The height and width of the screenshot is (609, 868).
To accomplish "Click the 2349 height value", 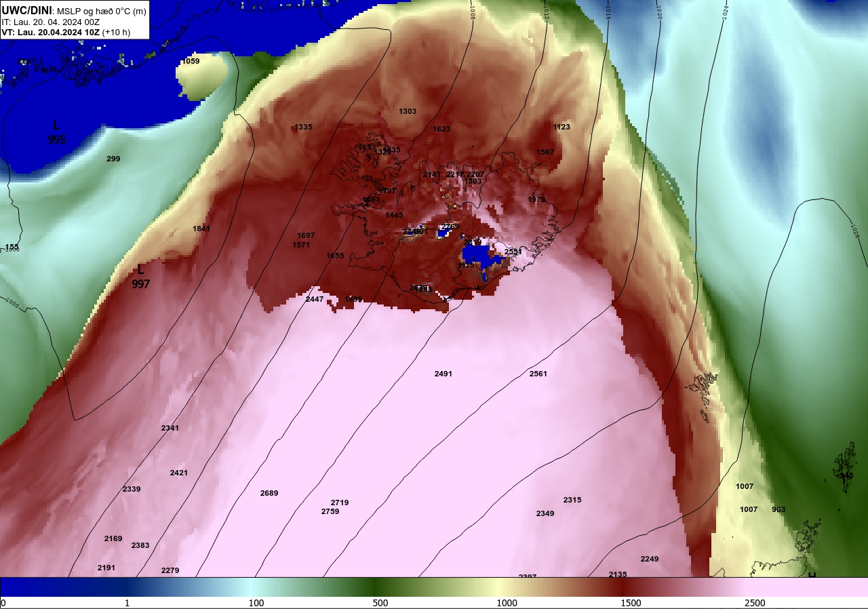I will [545, 513].
